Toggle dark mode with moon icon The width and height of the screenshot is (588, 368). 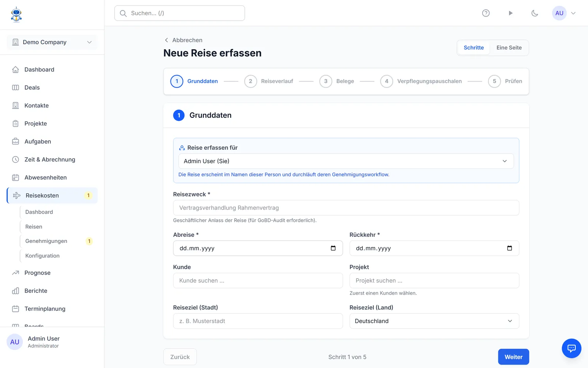(x=535, y=13)
